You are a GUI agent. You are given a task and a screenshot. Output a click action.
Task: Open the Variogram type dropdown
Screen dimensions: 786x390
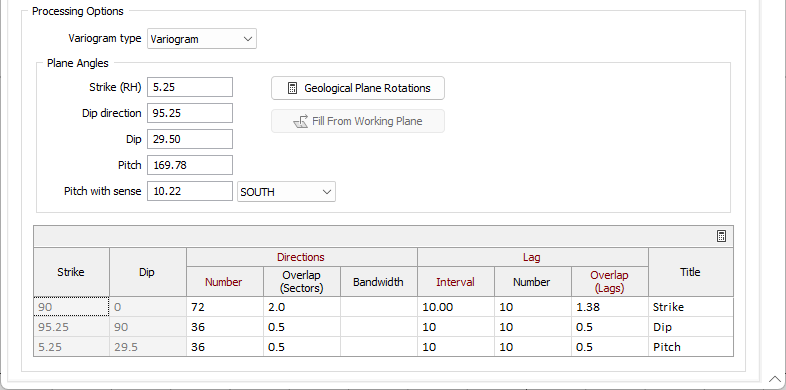202,39
